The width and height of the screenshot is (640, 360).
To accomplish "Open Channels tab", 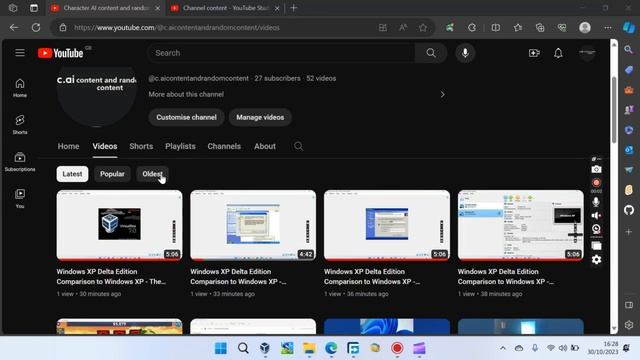I will click(224, 146).
